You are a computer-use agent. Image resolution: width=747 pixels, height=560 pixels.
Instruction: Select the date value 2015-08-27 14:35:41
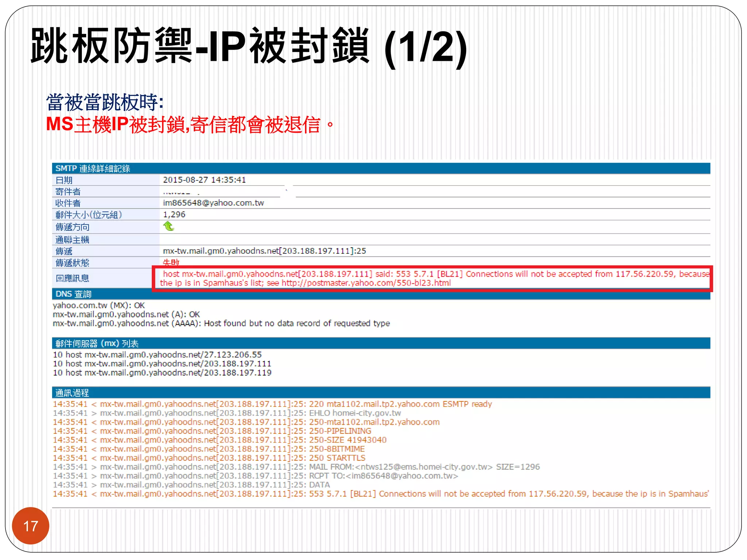point(204,180)
